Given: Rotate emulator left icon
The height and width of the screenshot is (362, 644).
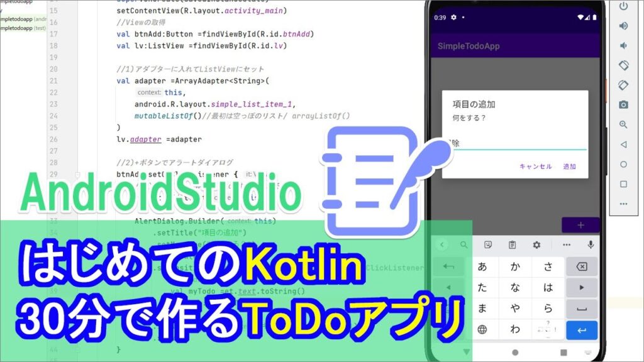Looking at the screenshot, I should (x=623, y=65).
